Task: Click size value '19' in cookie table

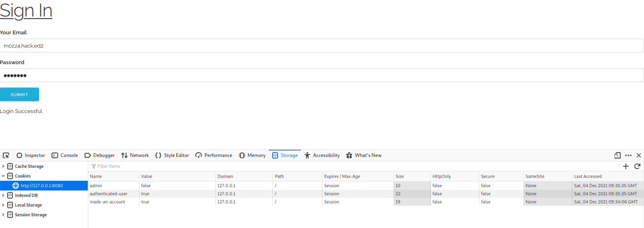Action: 412,202
